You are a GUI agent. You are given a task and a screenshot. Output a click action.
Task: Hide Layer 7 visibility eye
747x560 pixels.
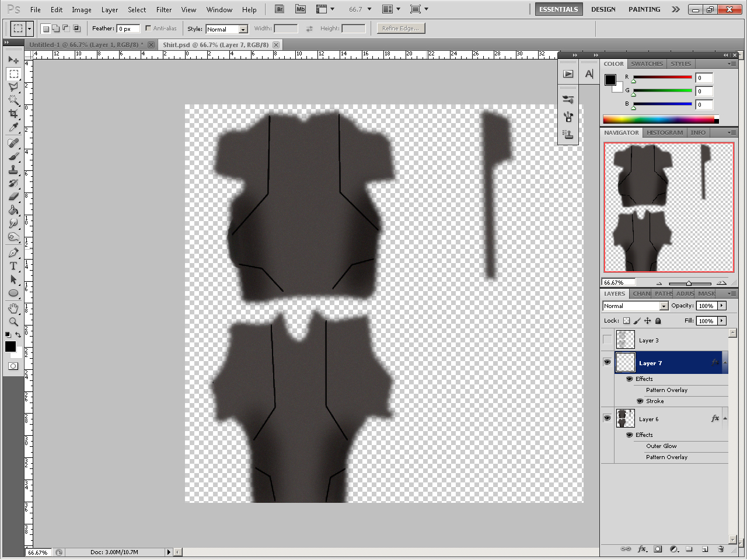coord(608,362)
